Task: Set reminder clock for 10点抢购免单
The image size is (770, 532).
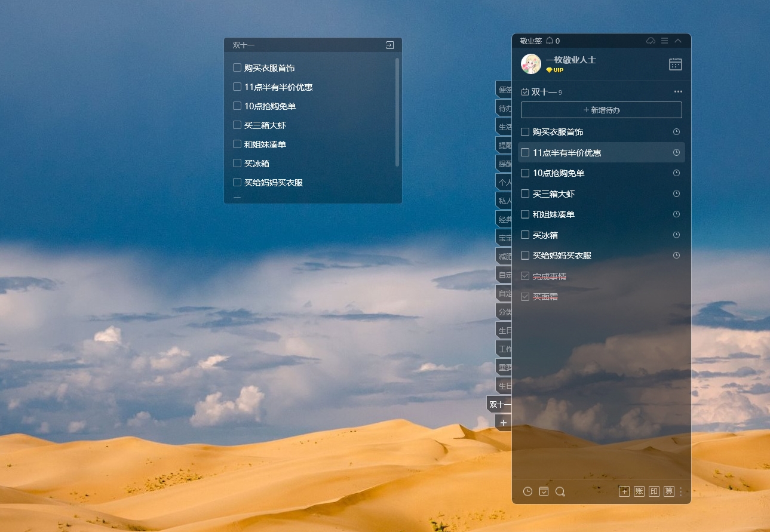Action: (x=676, y=173)
